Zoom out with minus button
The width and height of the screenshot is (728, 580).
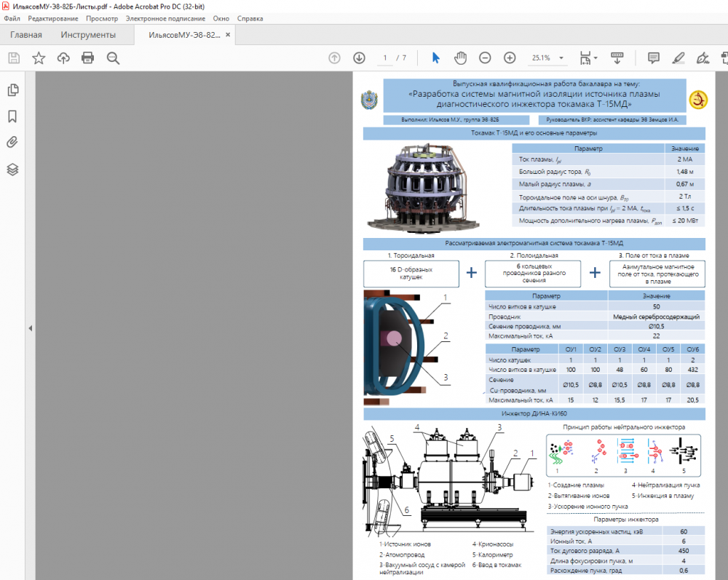tap(485, 58)
